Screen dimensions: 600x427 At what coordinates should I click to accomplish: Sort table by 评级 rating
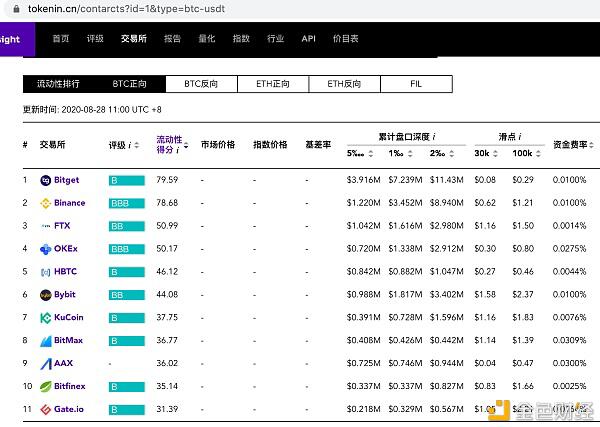point(137,145)
